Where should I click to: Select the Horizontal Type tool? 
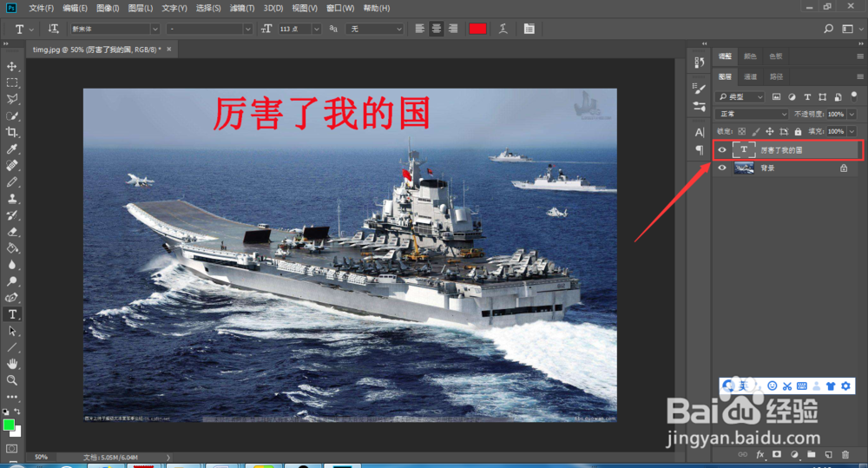[x=11, y=314]
